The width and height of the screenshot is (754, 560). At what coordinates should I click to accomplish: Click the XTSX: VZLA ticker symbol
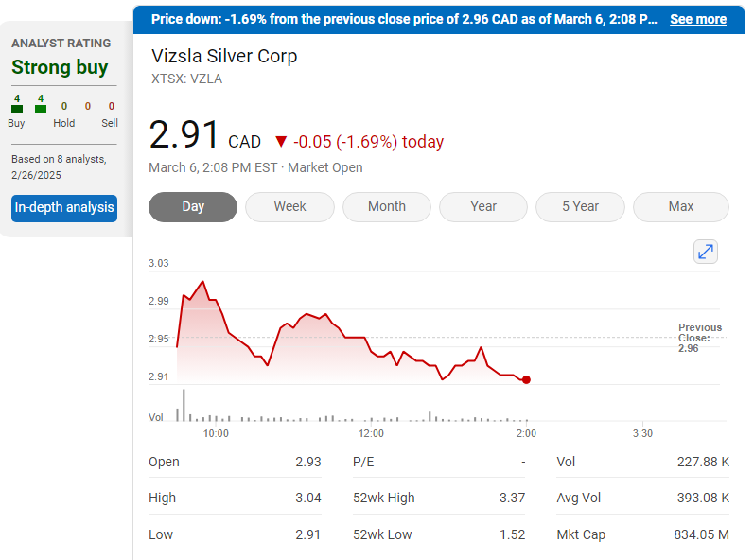pos(186,79)
